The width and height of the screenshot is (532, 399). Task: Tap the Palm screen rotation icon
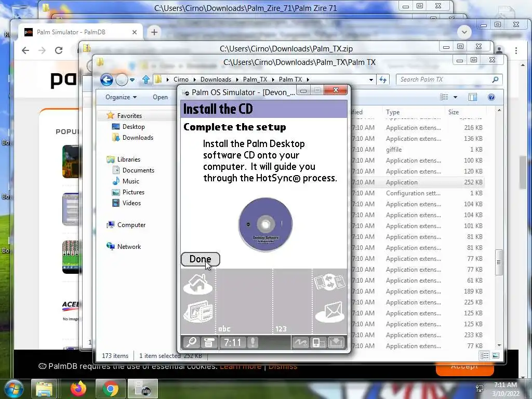[x=318, y=342]
